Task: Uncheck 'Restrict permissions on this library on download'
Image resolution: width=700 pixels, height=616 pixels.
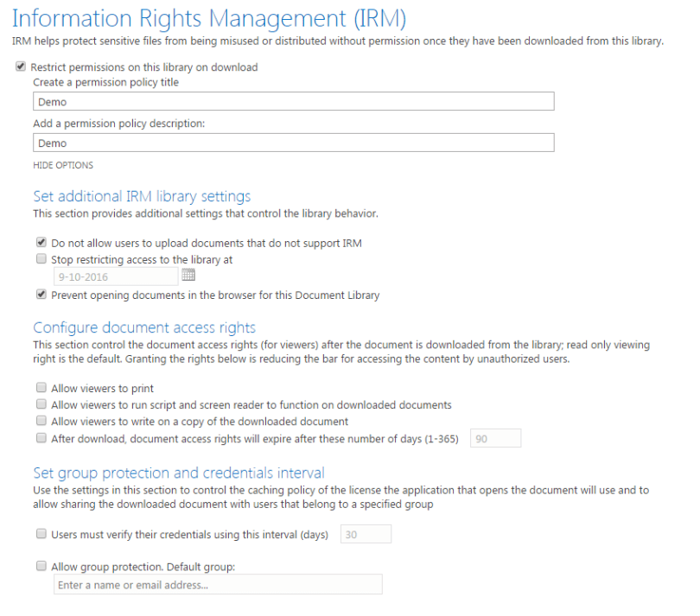Action: [20, 66]
